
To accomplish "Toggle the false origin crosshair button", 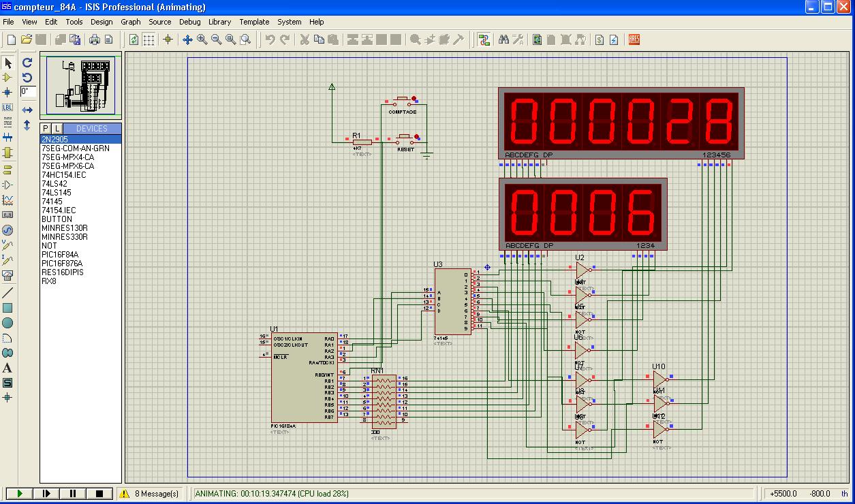I will [168, 40].
